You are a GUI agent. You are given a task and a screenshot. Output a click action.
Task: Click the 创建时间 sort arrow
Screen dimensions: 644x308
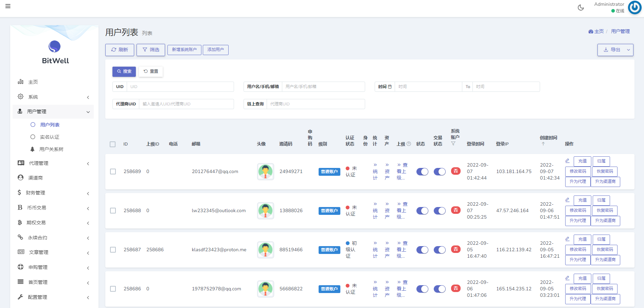543,144
